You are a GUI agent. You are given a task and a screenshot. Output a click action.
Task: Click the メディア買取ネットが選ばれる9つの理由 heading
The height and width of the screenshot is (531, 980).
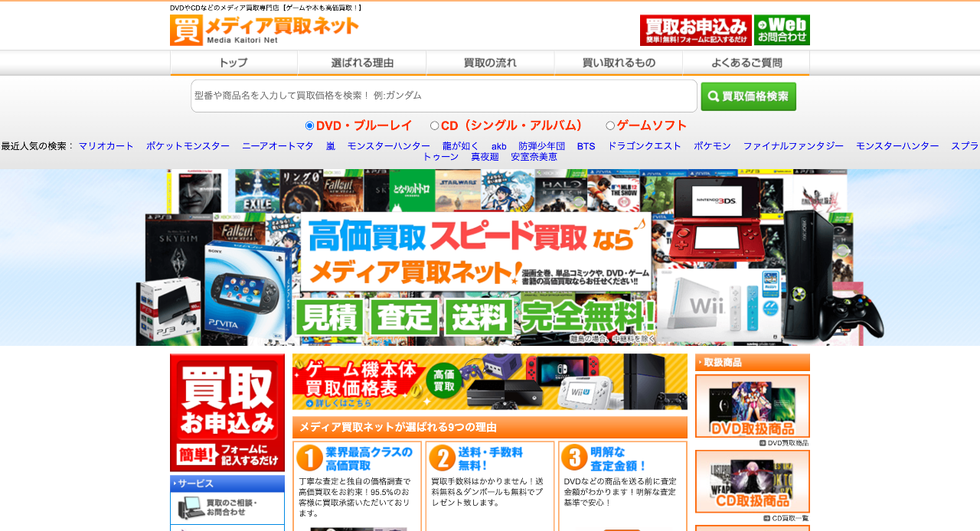pyautogui.click(x=490, y=427)
